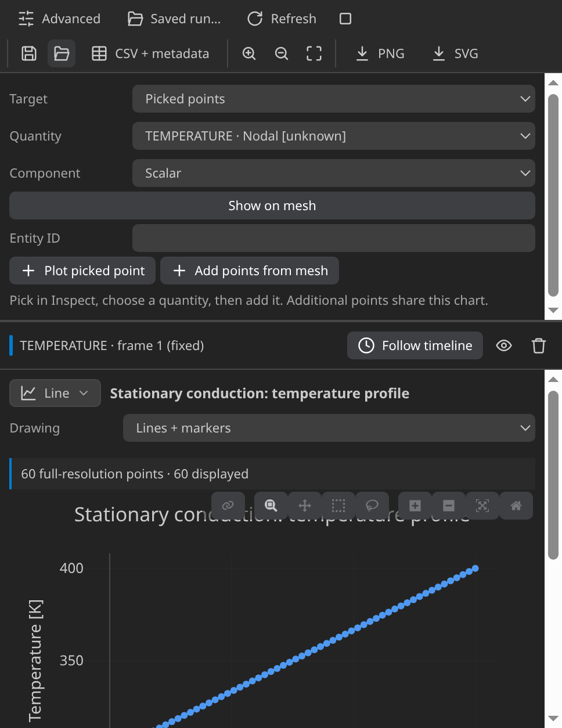Click Show on mesh button

tap(272, 206)
